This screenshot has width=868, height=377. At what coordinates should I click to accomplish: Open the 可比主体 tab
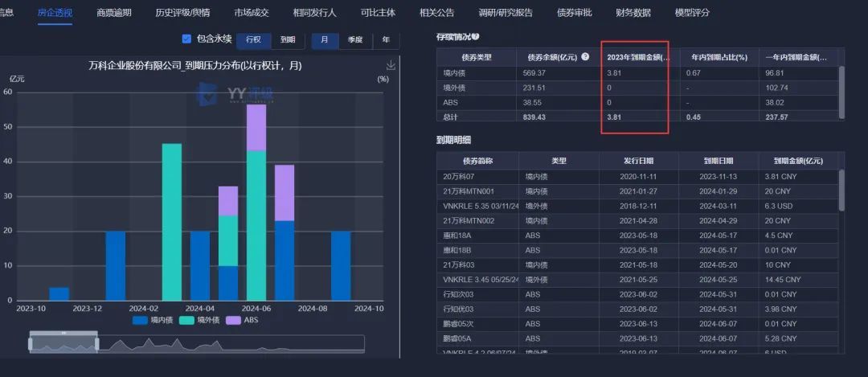pos(378,13)
